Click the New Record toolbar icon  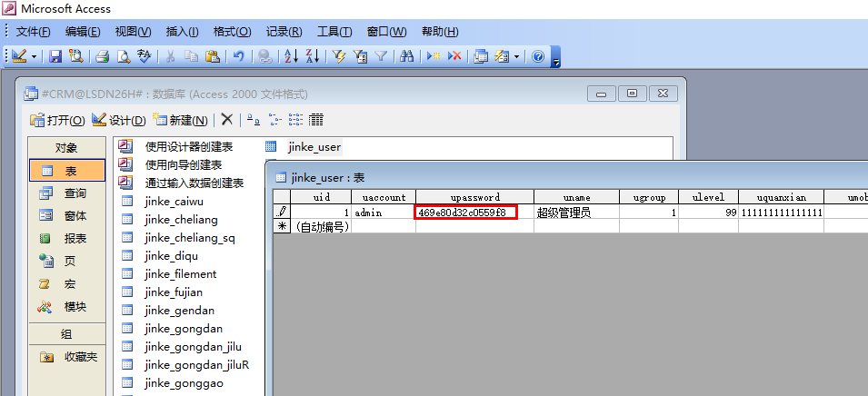click(x=434, y=56)
